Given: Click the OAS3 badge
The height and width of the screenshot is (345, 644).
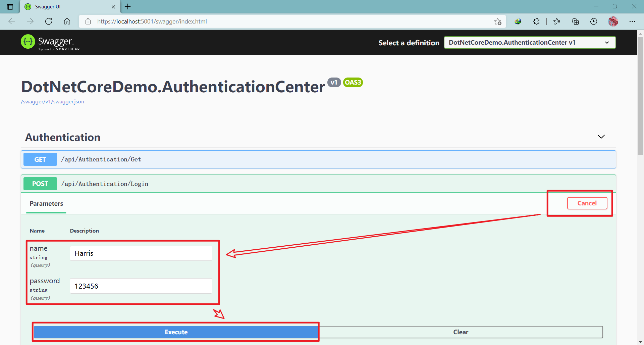Looking at the screenshot, I should 353,83.
